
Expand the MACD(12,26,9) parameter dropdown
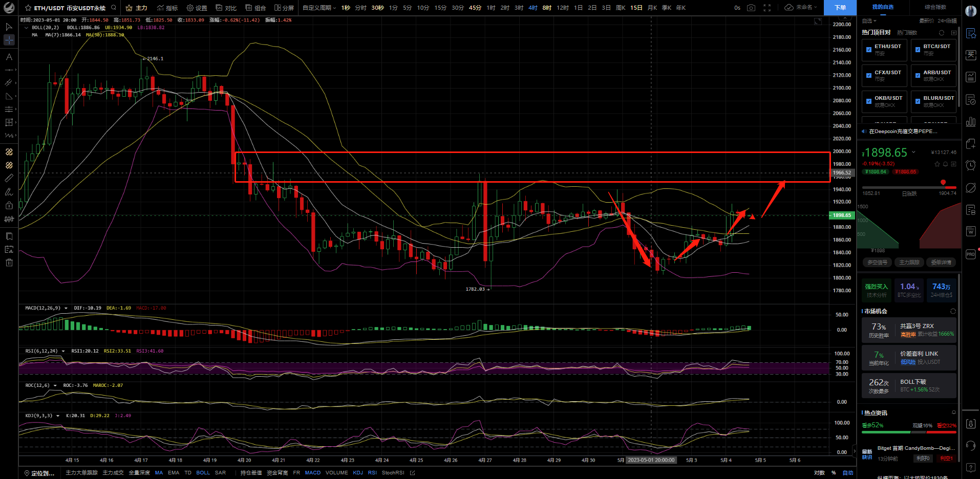(66, 308)
